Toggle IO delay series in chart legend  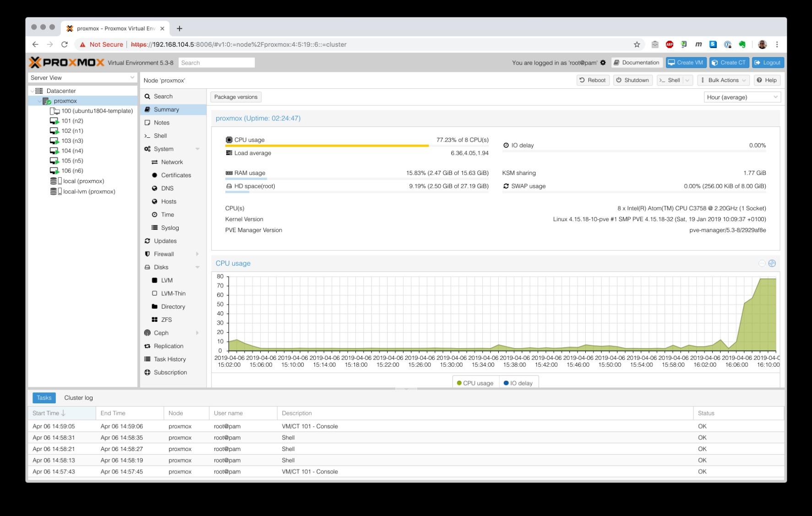(x=518, y=383)
